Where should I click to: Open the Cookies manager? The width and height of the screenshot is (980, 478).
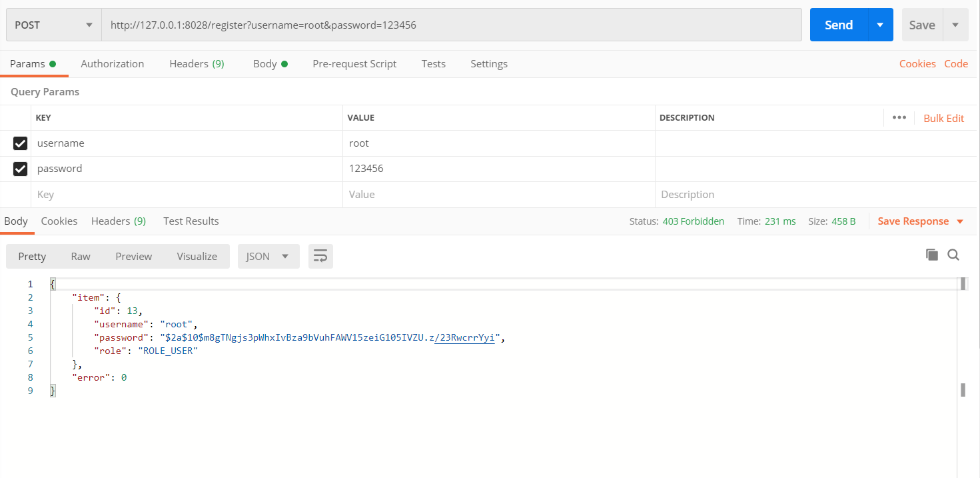917,63
